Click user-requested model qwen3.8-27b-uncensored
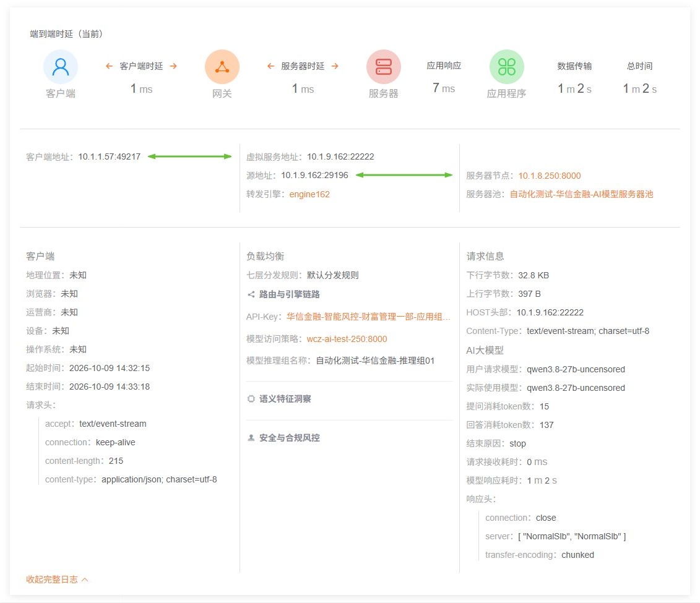The image size is (700, 603). point(576,369)
